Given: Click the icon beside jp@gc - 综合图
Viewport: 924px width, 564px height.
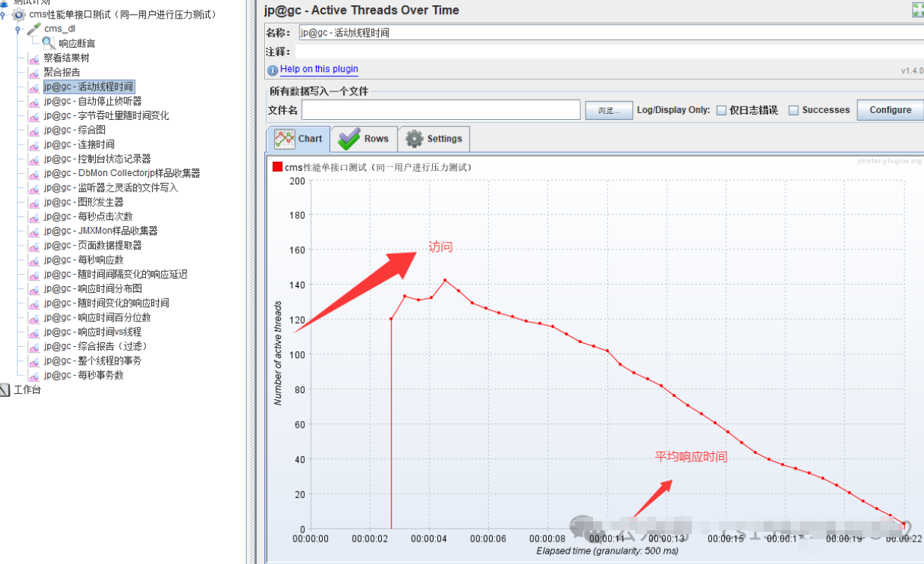Looking at the screenshot, I should tap(34, 130).
